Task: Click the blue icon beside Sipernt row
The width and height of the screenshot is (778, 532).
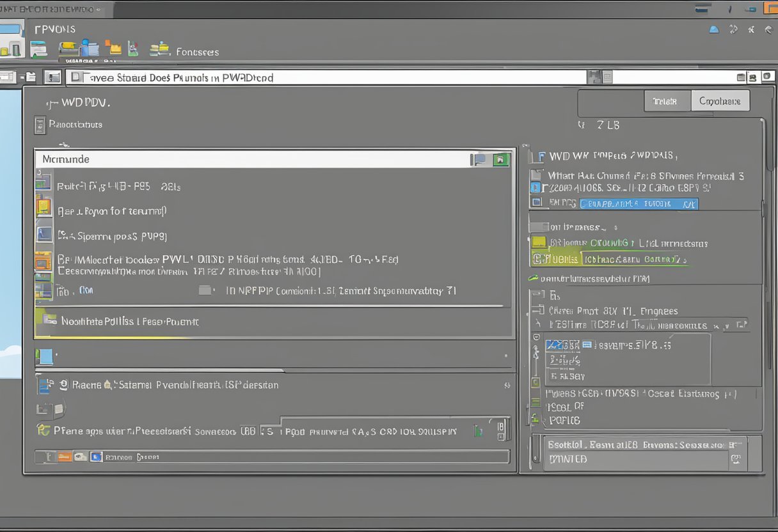Action: click(x=44, y=234)
